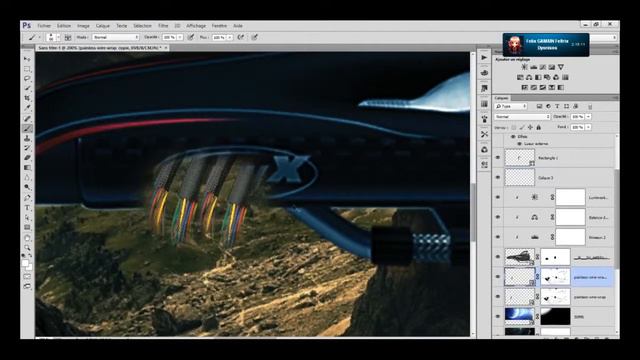Toggle the Lueur externe effect eye

(x=519, y=144)
